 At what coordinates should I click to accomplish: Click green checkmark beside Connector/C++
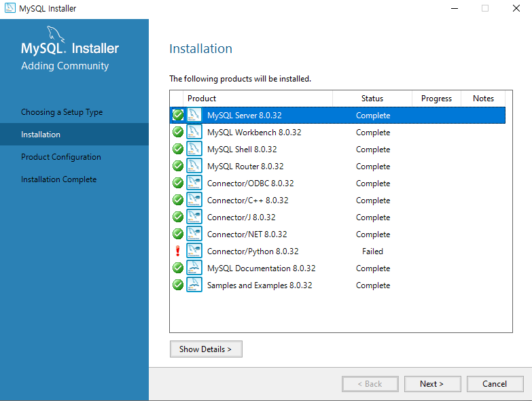tap(178, 200)
